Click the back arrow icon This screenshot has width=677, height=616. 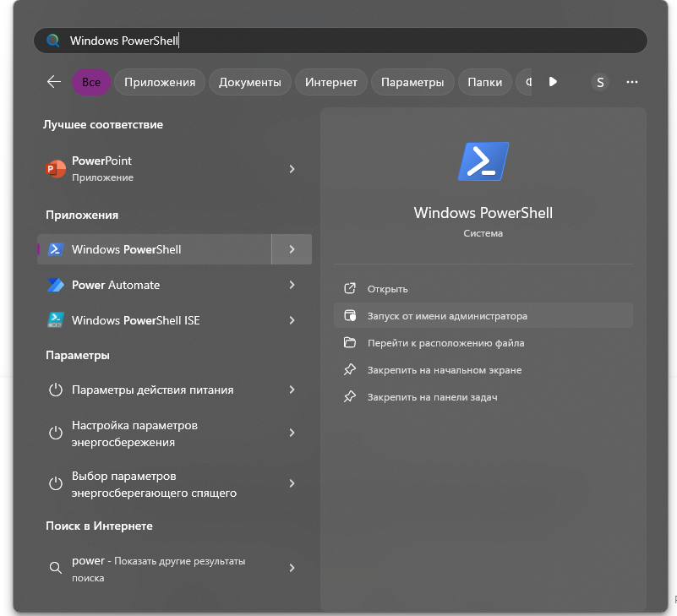pos(54,82)
